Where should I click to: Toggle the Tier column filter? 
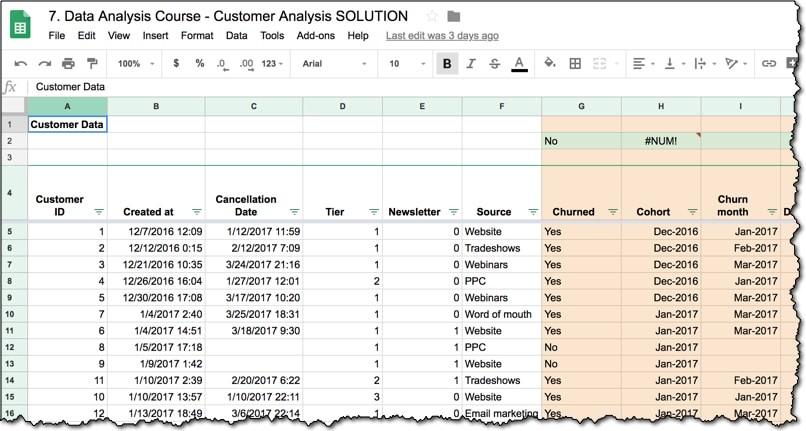coord(373,212)
